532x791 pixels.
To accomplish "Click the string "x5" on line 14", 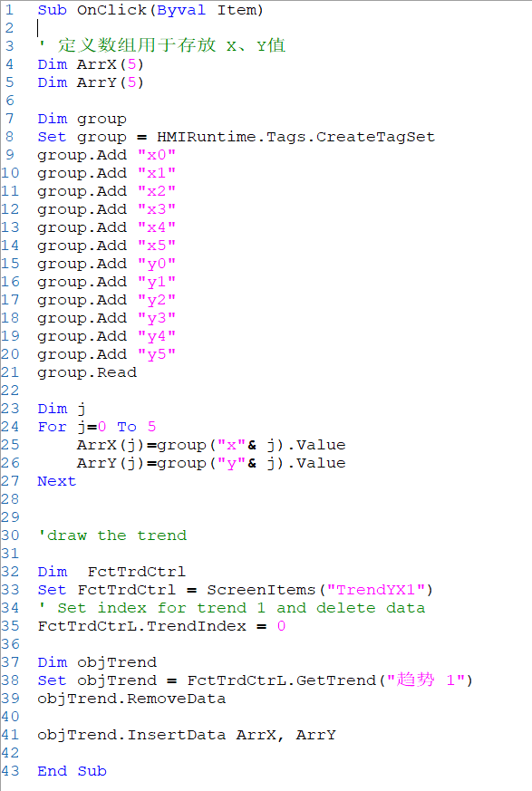I will pos(157,246).
